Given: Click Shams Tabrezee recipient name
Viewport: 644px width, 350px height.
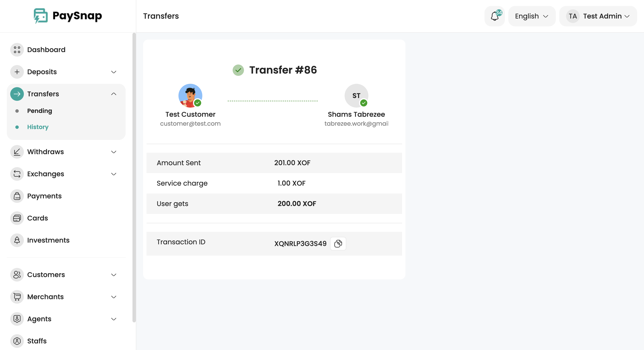Looking at the screenshot, I should [x=356, y=114].
